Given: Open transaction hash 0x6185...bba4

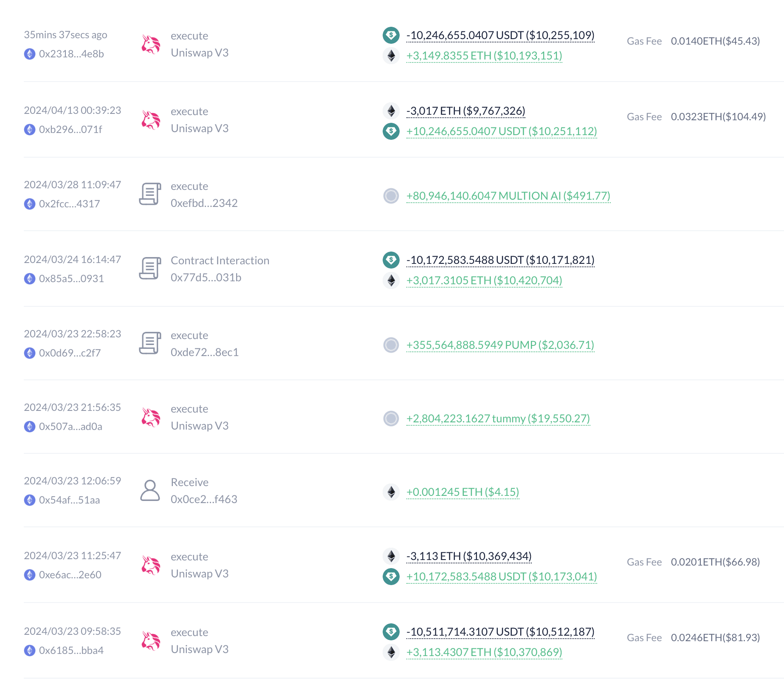Looking at the screenshot, I should [70, 650].
